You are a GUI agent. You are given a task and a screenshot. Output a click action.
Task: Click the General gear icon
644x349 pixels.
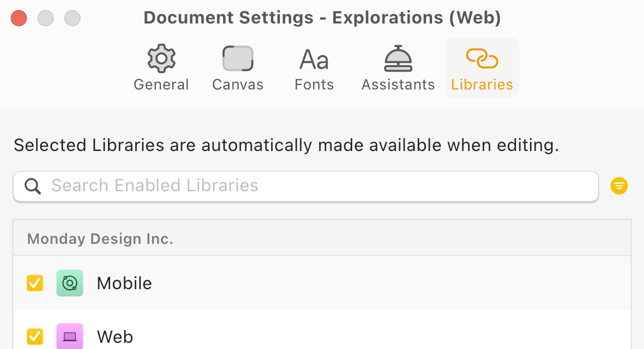click(161, 59)
